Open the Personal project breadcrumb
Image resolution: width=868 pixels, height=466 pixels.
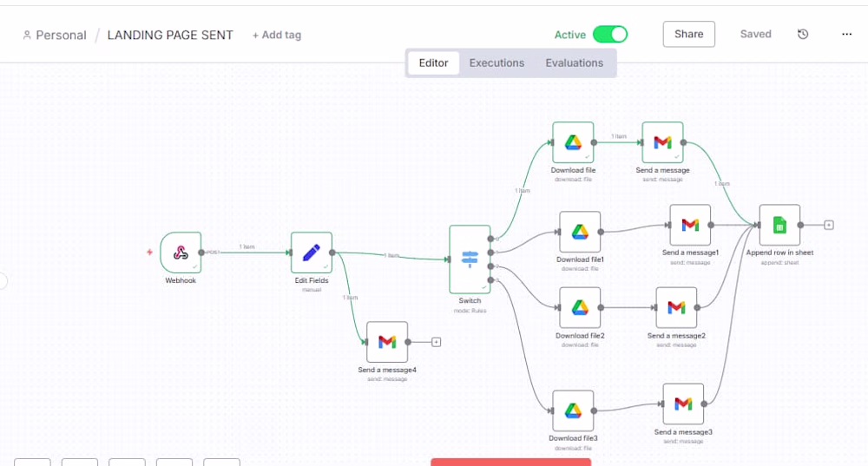(55, 35)
